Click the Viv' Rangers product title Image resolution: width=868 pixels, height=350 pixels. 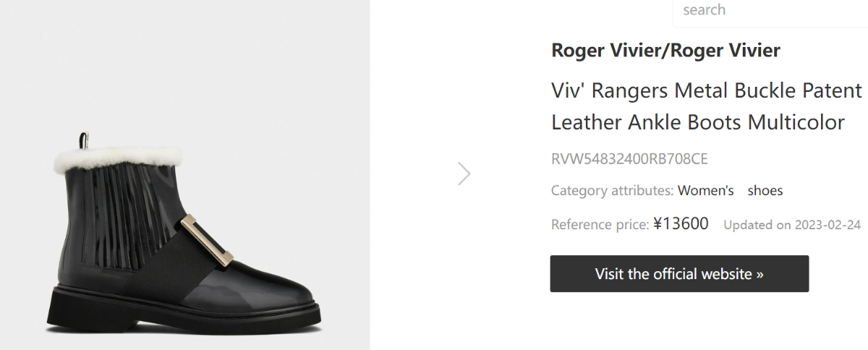707,106
